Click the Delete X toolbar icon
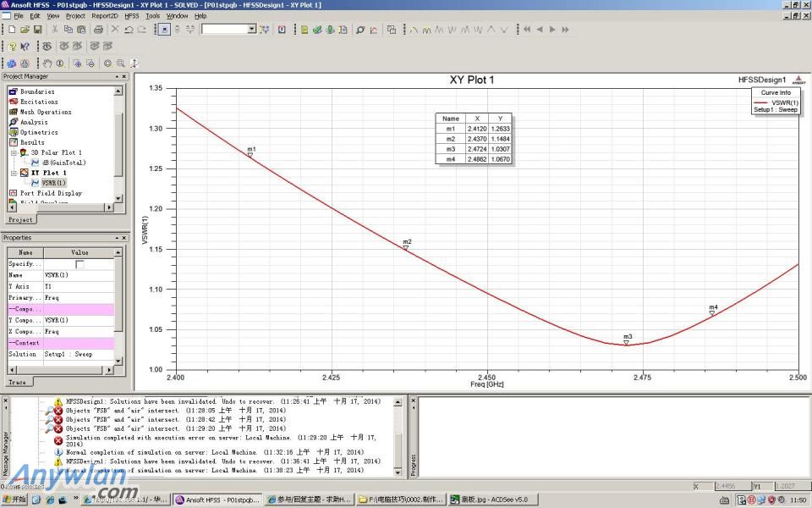Viewport: 812px width, 508px height. 115,30
